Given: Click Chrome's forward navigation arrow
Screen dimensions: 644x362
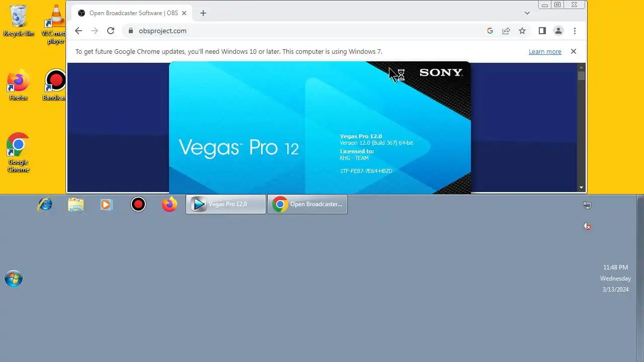Looking at the screenshot, I should [x=95, y=31].
